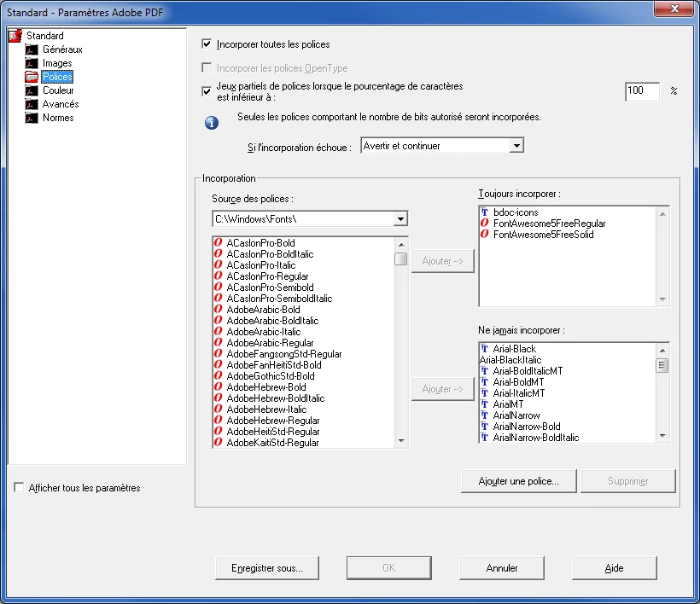Click the open folder icon beside Polices
The image size is (700, 604).
pyautogui.click(x=32, y=77)
